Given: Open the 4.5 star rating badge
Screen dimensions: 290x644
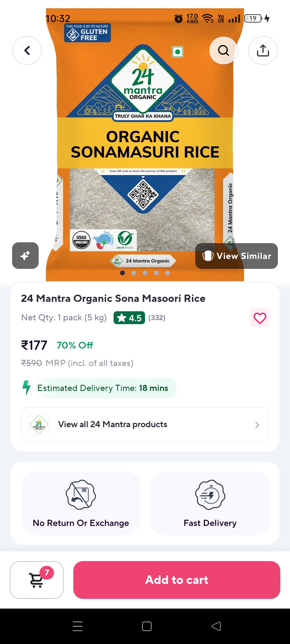Looking at the screenshot, I should 129,318.
